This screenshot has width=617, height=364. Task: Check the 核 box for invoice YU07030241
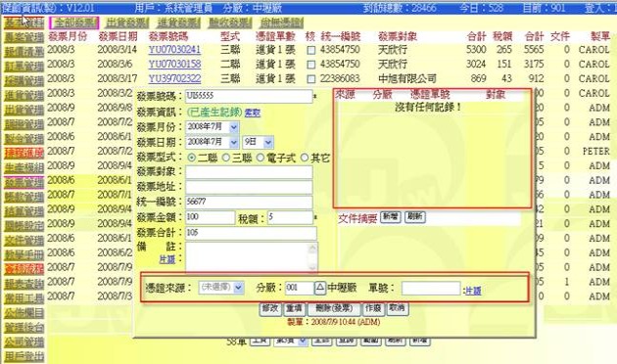(310, 50)
